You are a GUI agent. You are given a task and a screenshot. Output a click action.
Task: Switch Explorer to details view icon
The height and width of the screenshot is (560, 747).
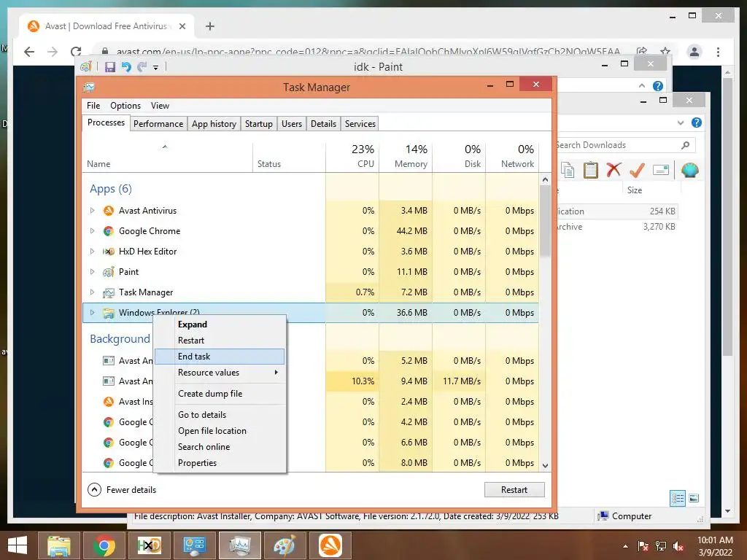678,498
